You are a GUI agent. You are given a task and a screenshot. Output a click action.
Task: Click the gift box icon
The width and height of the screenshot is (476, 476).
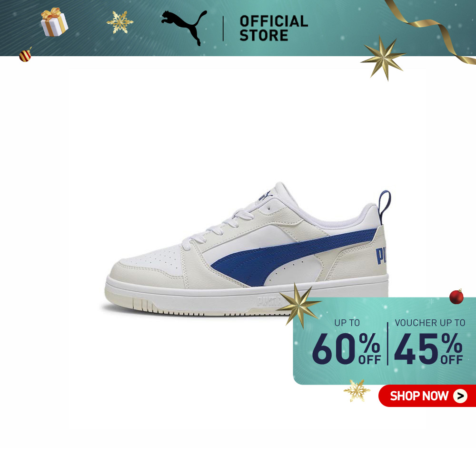coord(54,22)
